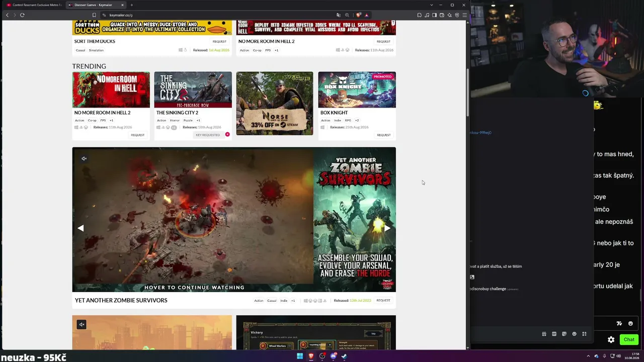Image resolution: width=644 pixels, height=362 pixels.
Task: Open the Steam taskbar icon
Action: tap(344, 356)
